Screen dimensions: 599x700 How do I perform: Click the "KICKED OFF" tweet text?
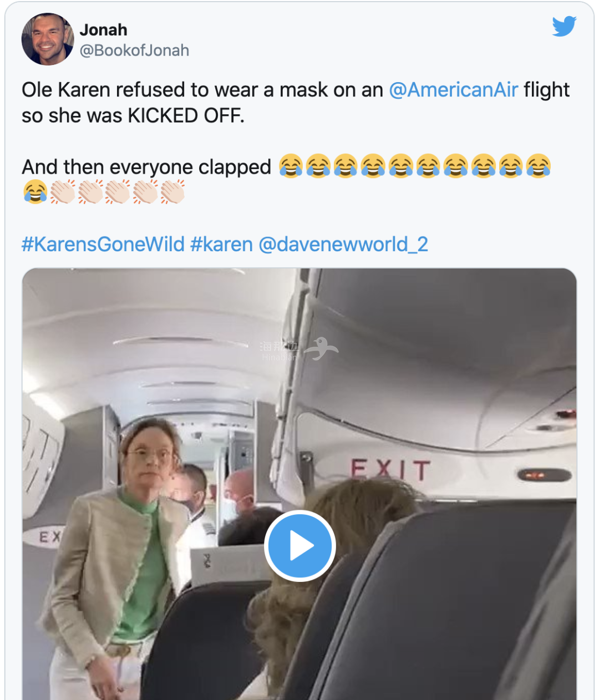pos(186,116)
